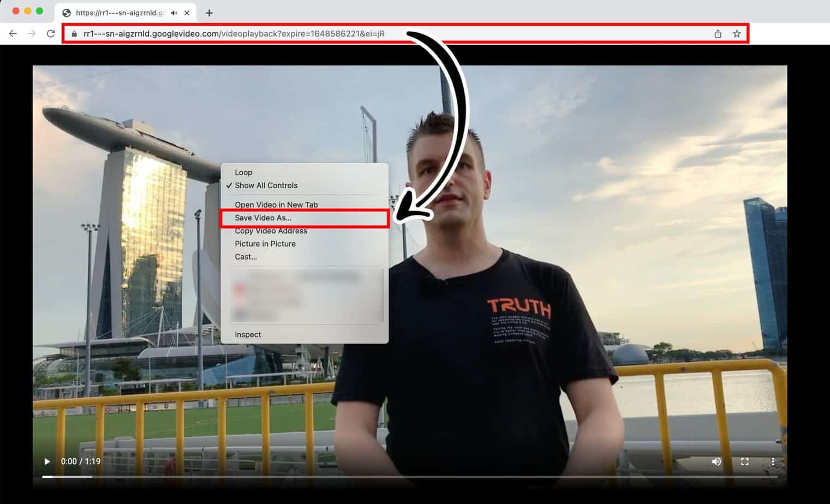Image resolution: width=830 pixels, height=504 pixels.
Task: Select Save Video As… from the menu
Action: coord(304,218)
